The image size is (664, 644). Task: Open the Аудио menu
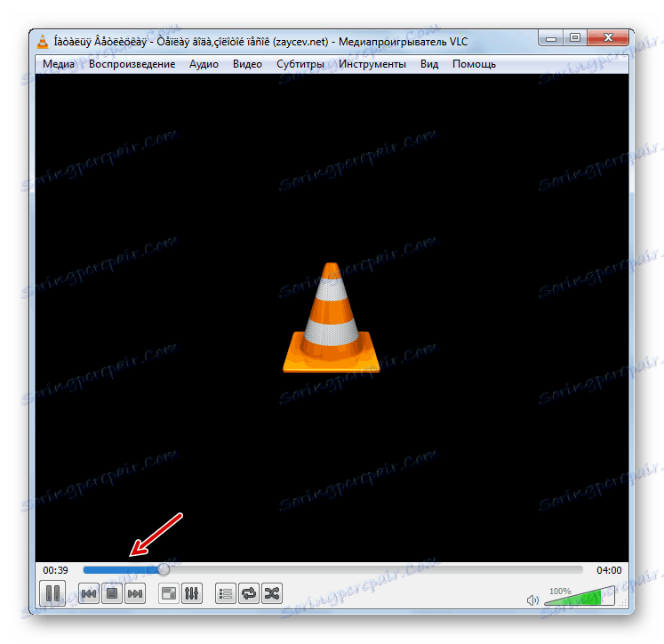204,64
